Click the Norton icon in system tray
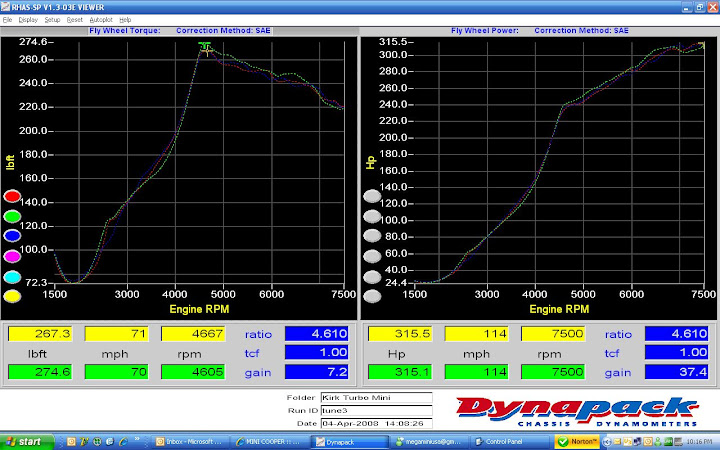 click(577, 442)
